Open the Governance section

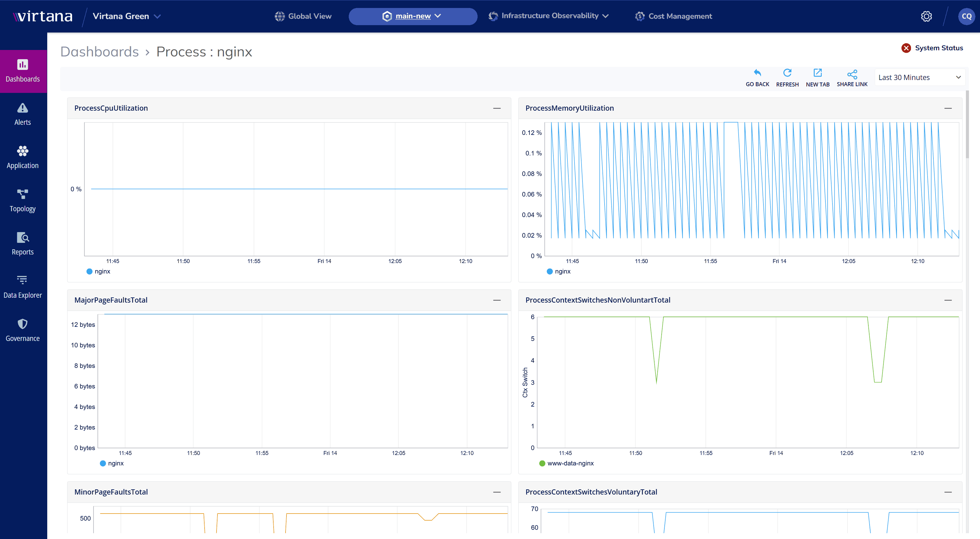[22, 330]
